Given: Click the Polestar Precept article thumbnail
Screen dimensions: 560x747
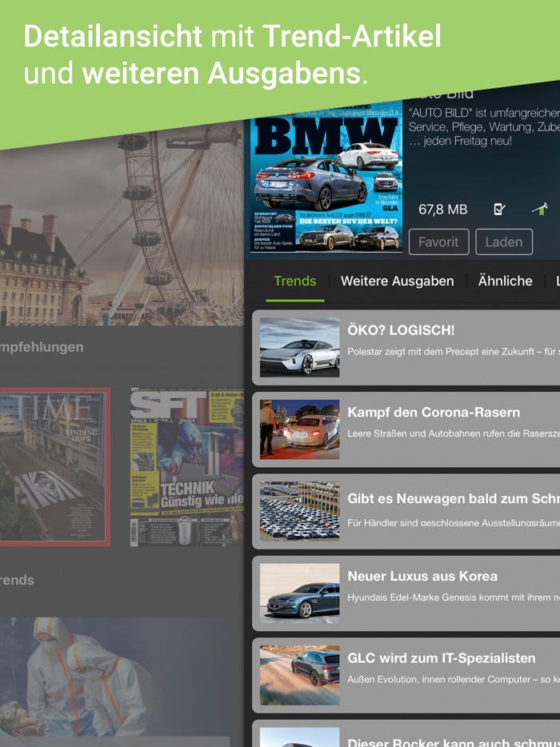Looking at the screenshot, I should (x=300, y=347).
